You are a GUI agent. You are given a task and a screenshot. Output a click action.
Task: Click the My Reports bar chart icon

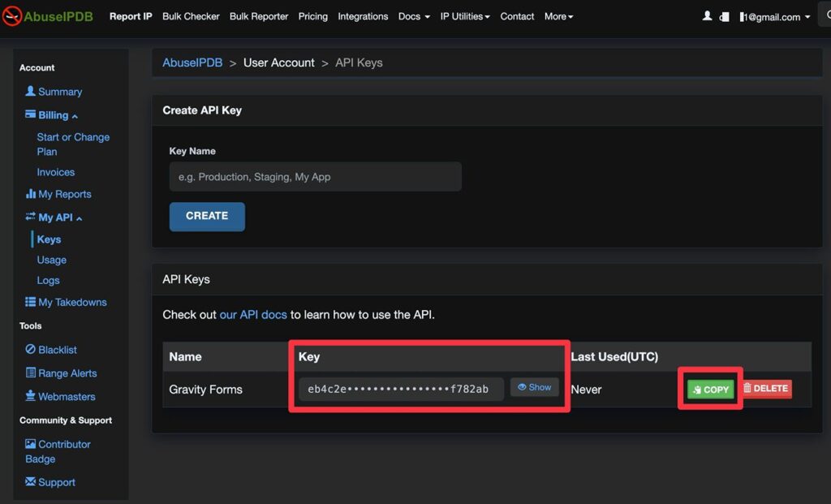click(31, 193)
